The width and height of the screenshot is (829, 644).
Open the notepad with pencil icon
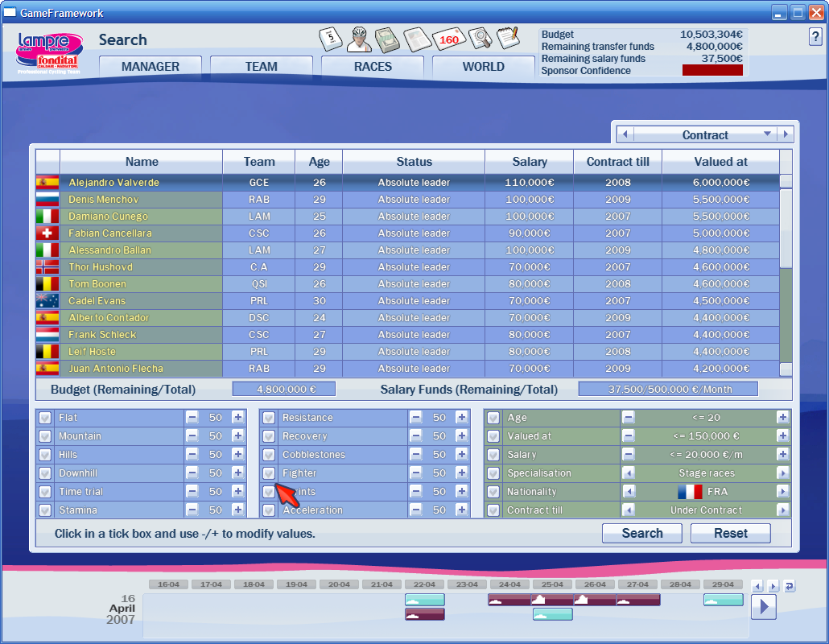click(508, 37)
